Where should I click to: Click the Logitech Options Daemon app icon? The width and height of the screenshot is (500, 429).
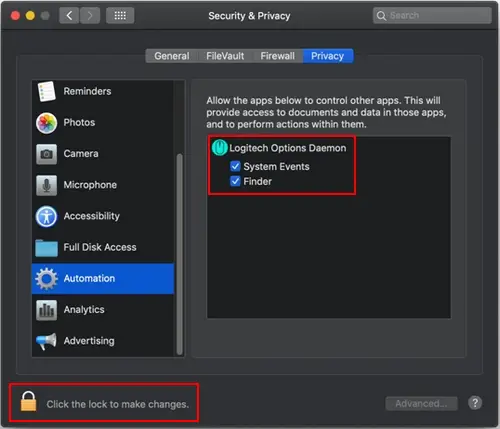click(x=219, y=148)
